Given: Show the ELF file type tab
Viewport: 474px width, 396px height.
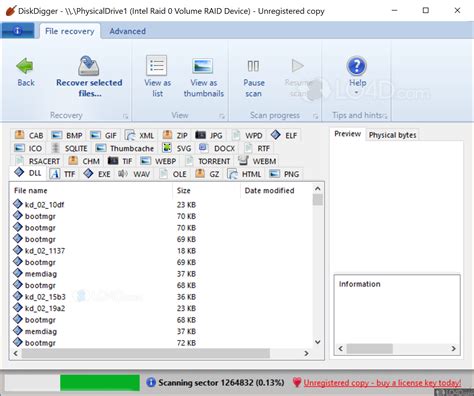Looking at the screenshot, I should 284,135.
